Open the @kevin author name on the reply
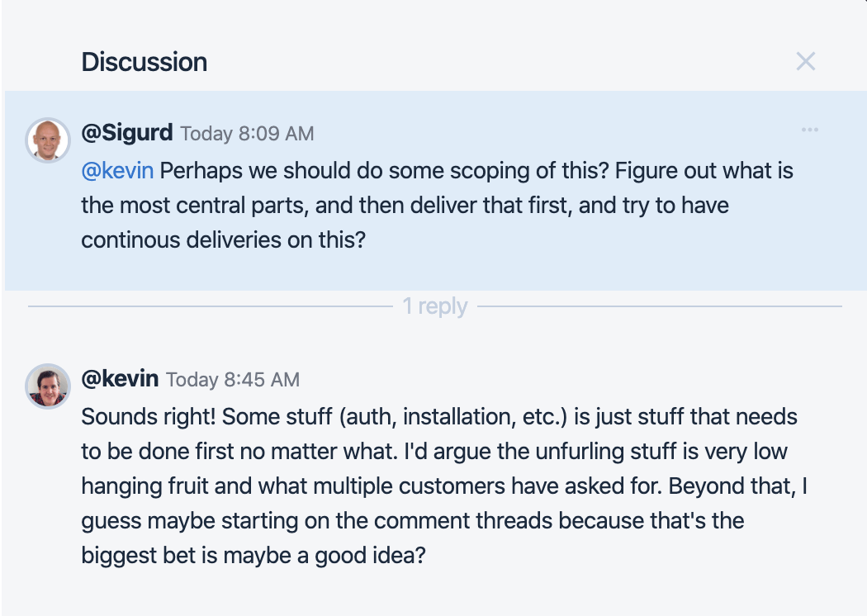867x616 pixels. click(x=120, y=378)
